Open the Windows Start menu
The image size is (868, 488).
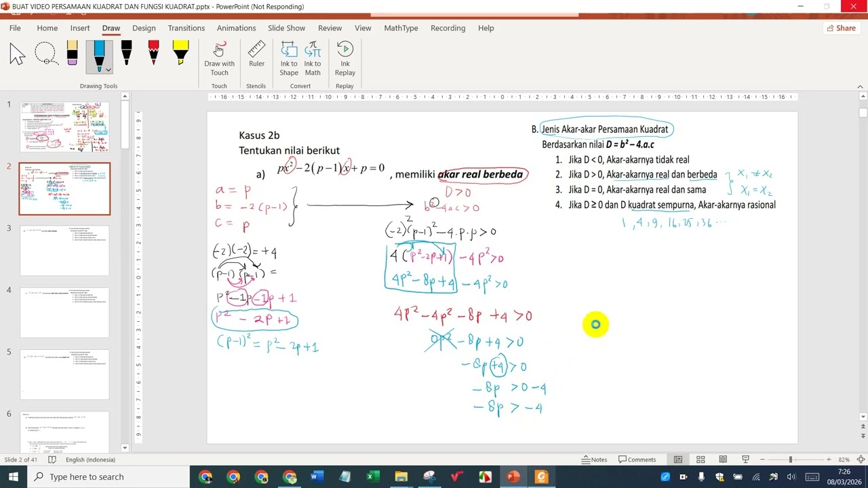(x=14, y=477)
